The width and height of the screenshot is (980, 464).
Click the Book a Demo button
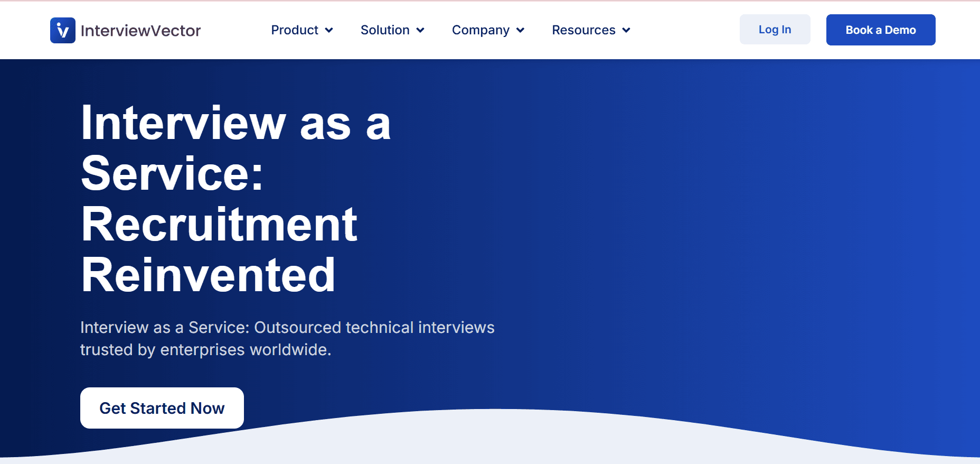[880, 30]
